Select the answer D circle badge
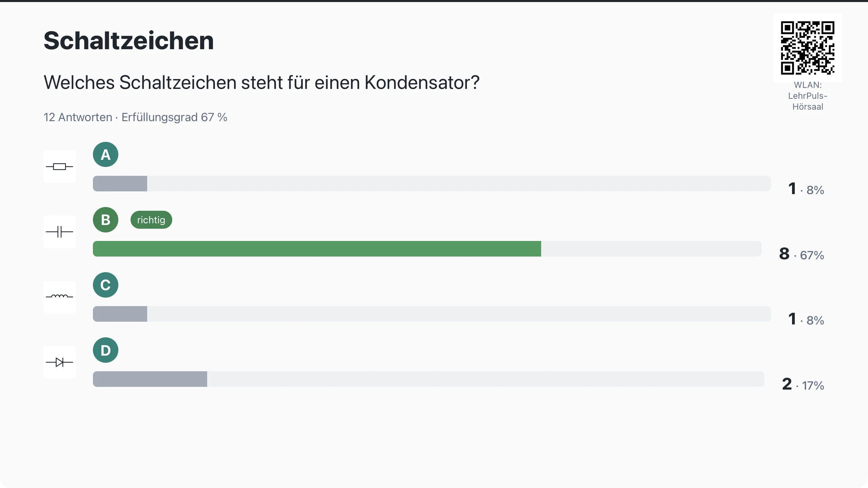This screenshot has width=868, height=488. click(105, 350)
